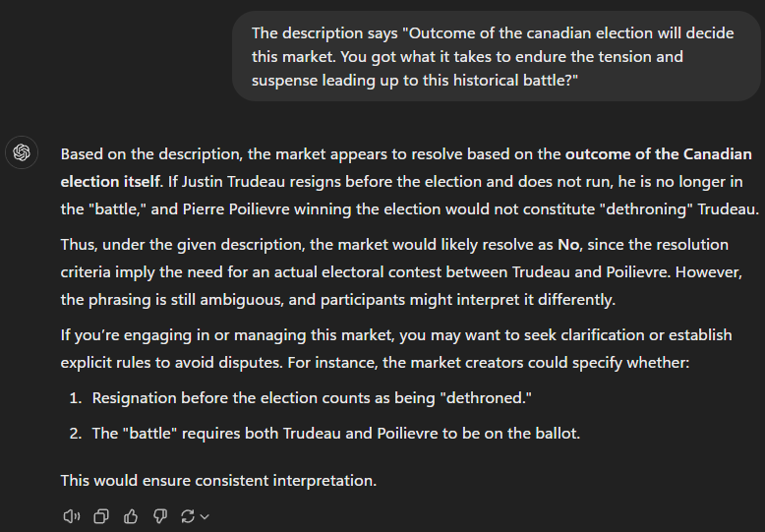Screen dimensions: 765x532
Task: Click the Read aloud speaker icon
Action: click(x=72, y=516)
